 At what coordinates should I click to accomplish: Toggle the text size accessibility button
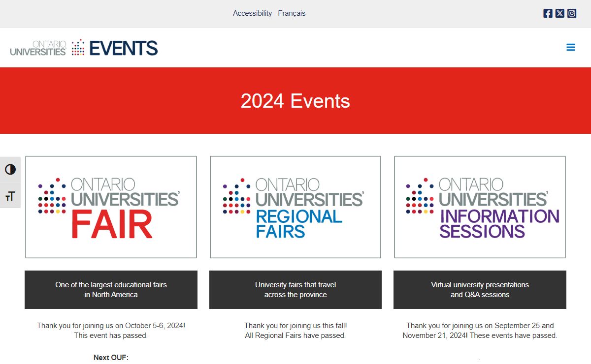point(10,196)
